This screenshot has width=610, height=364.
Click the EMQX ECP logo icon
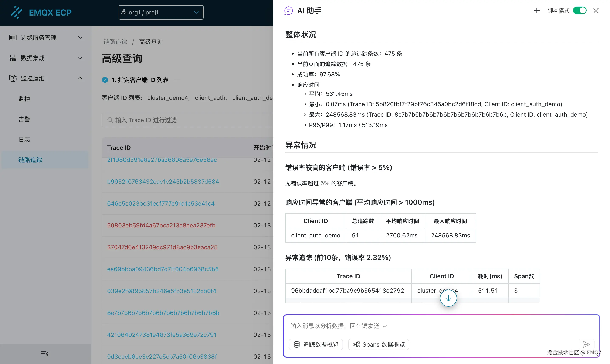click(16, 12)
